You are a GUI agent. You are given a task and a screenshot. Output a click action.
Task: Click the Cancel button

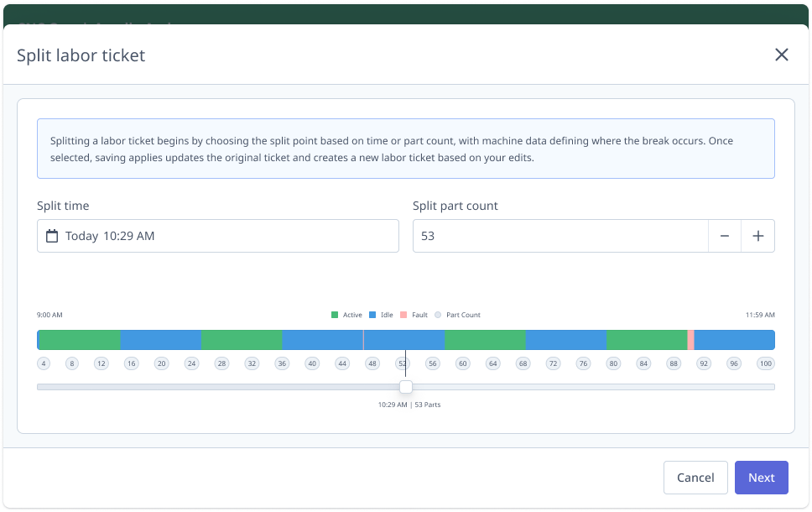click(695, 477)
